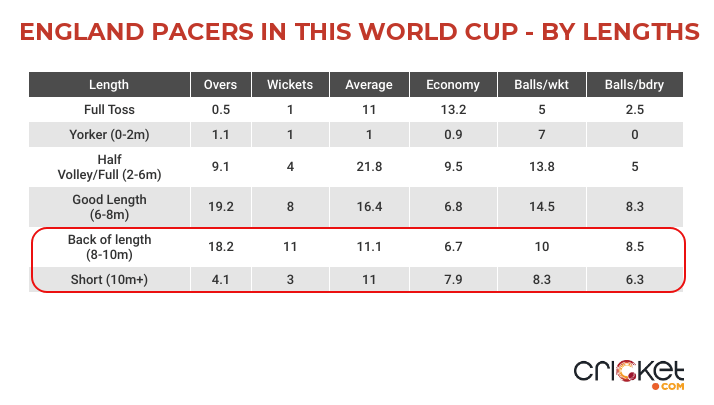Select the Balls/wkt column header
714x405 pixels.
coord(542,85)
